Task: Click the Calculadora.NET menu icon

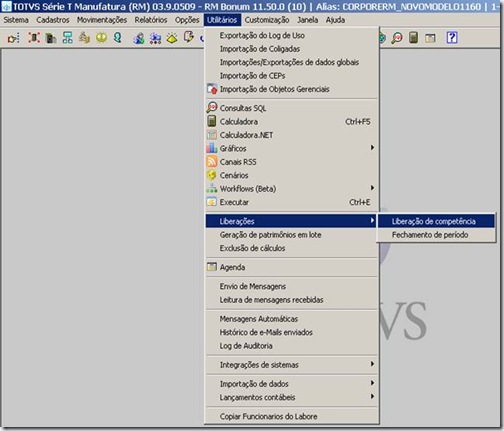Action: click(212, 135)
